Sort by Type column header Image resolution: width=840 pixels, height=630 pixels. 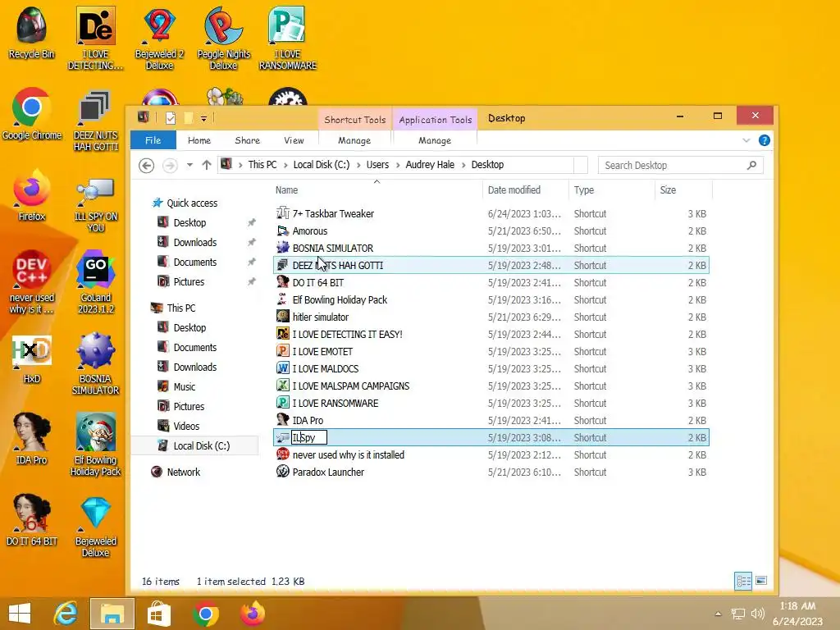click(611, 189)
